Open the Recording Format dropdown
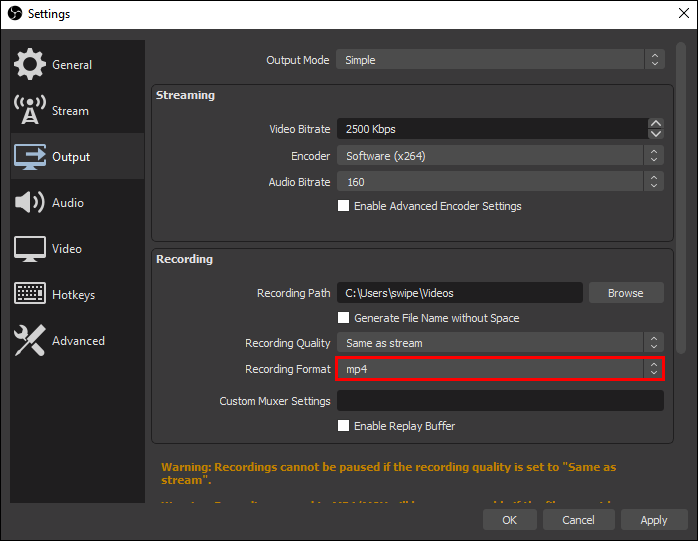The width and height of the screenshot is (698, 541). (500, 369)
